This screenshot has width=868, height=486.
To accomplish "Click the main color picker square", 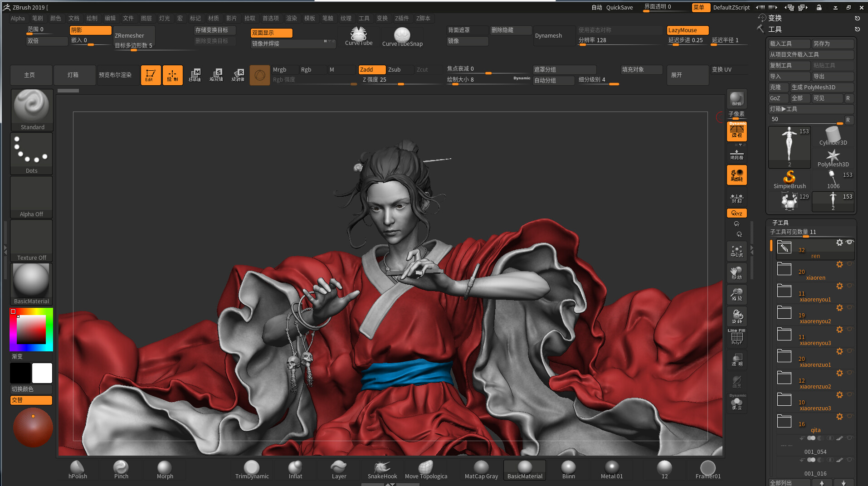I will point(31,330).
